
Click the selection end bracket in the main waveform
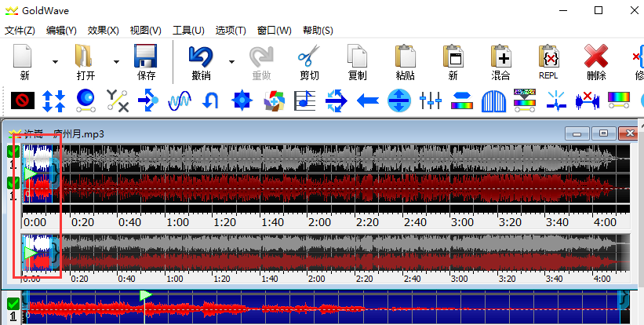click(x=55, y=173)
